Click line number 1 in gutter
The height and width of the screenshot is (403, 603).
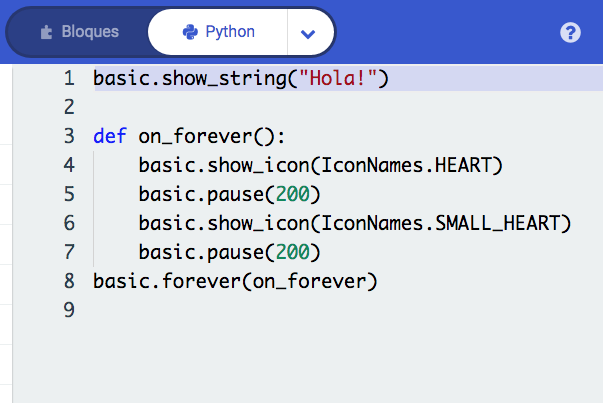68,78
